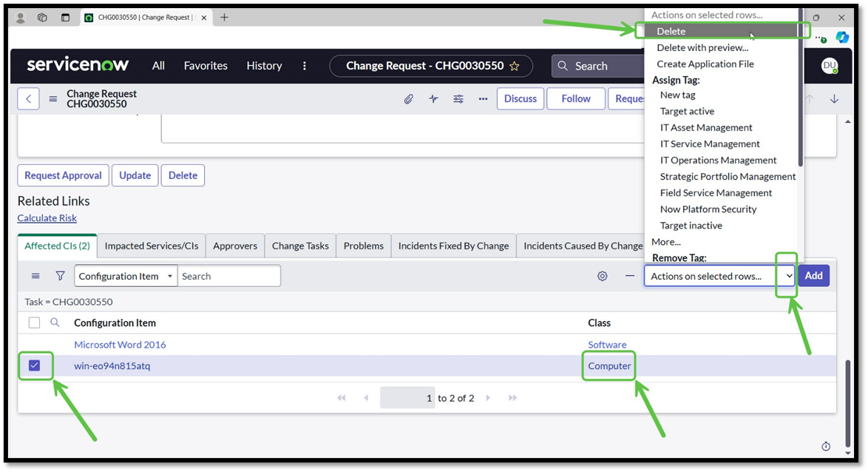Screen dimensions: 868x472
Task: Open the form context hamburger menu
Action: pos(53,99)
